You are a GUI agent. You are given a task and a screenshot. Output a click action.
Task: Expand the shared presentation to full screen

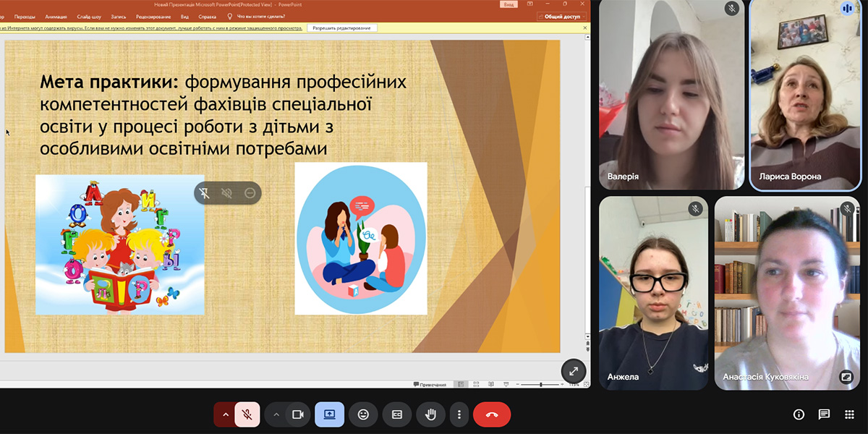pos(573,371)
